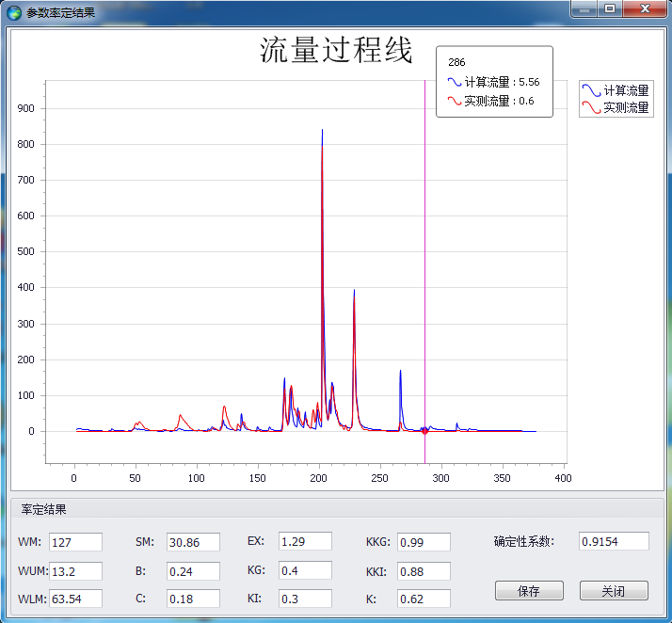Click blue curve icon in chart legend

point(591,90)
